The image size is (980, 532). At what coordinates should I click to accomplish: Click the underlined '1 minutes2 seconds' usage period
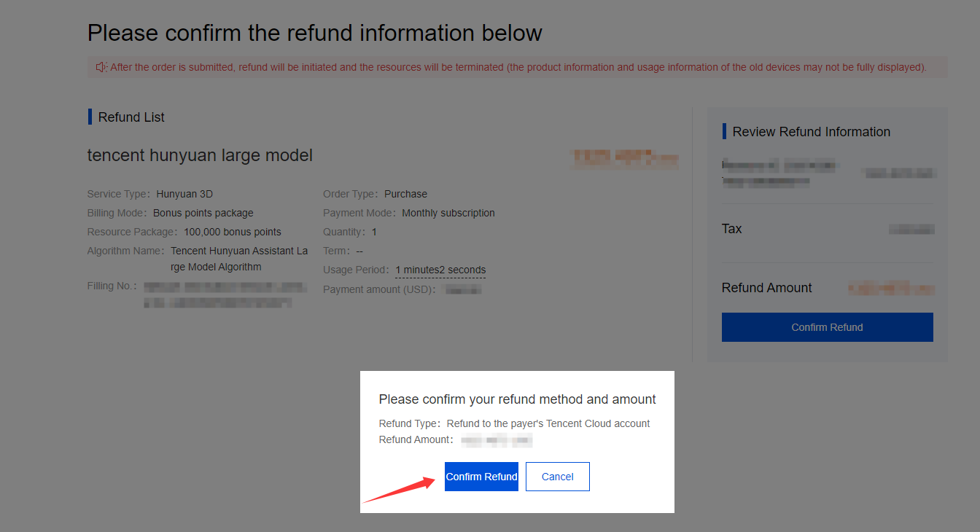point(440,269)
